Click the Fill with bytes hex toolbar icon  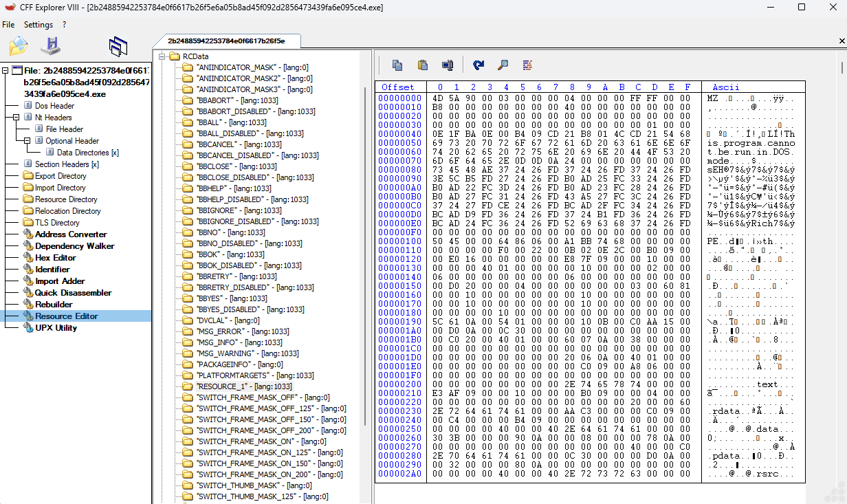[527, 65]
